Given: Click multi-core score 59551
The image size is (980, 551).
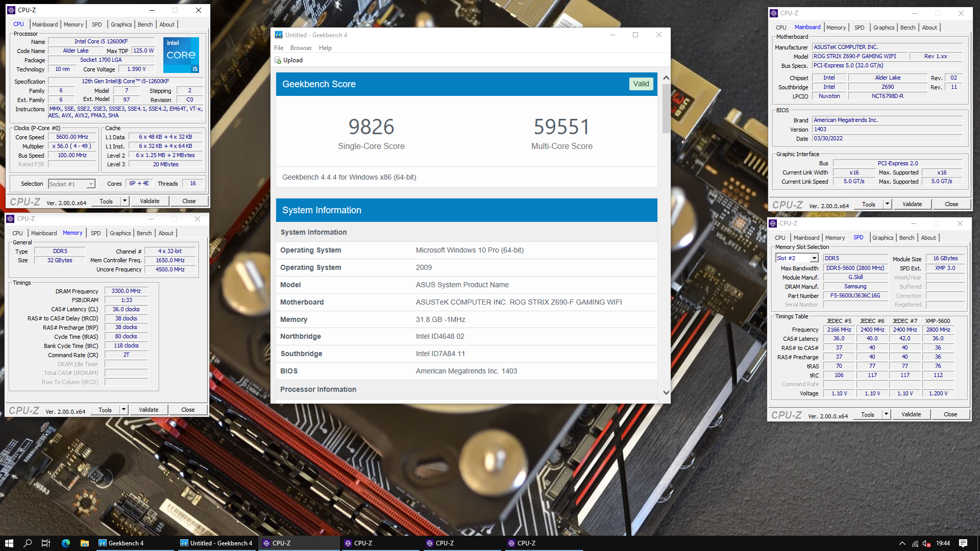Looking at the screenshot, I should pos(561,127).
